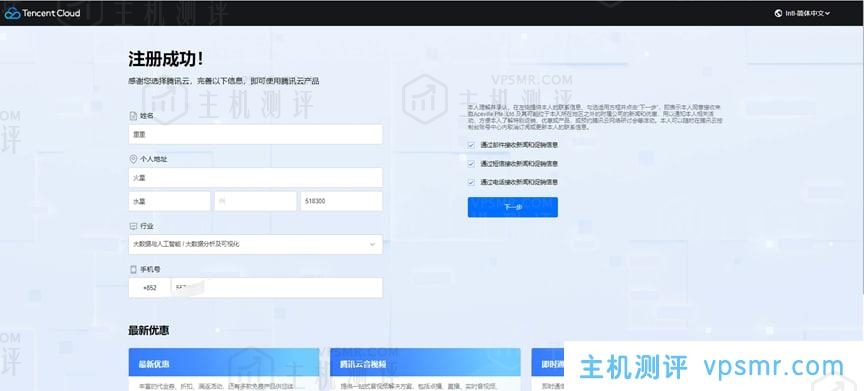
Task: Click the document icon beside 姓名
Action: coord(133,116)
